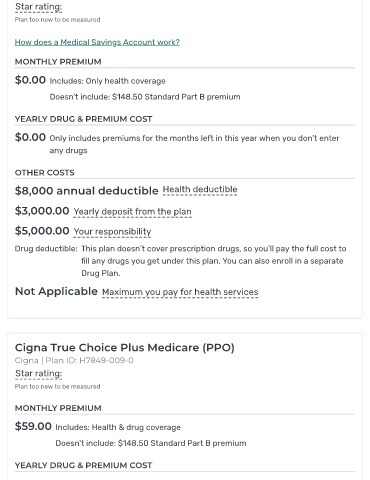The height and width of the screenshot is (480, 370).
Task: Click the first 'YEARLY DRUG & PREMIUM COST' heading
Action: pos(83,119)
